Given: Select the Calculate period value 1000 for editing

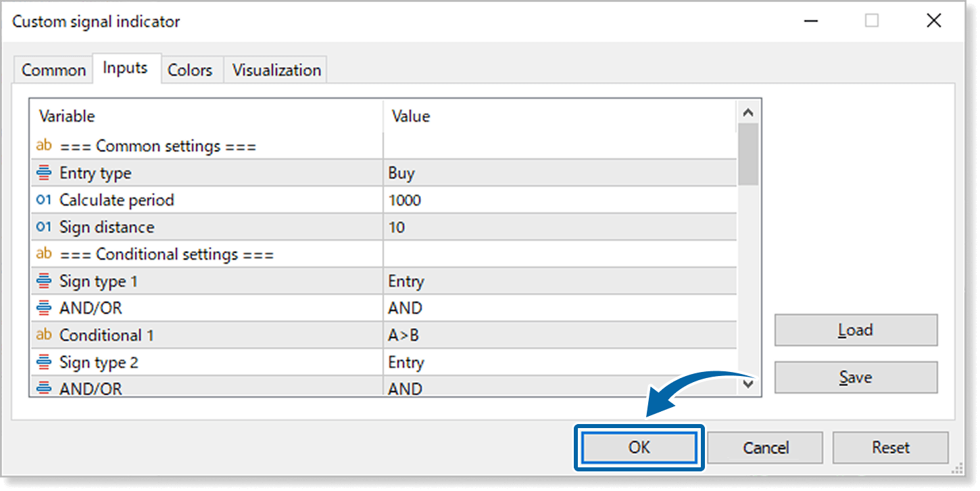Looking at the screenshot, I should point(473,200).
